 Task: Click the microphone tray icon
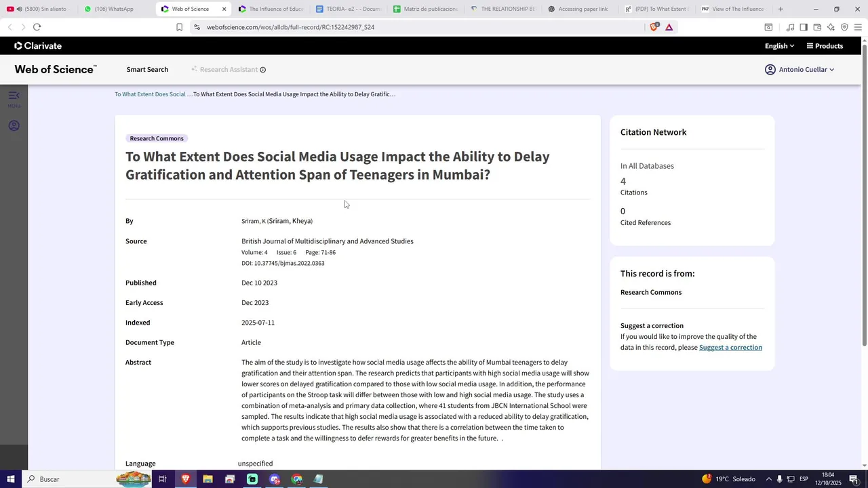(x=780, y=479)
